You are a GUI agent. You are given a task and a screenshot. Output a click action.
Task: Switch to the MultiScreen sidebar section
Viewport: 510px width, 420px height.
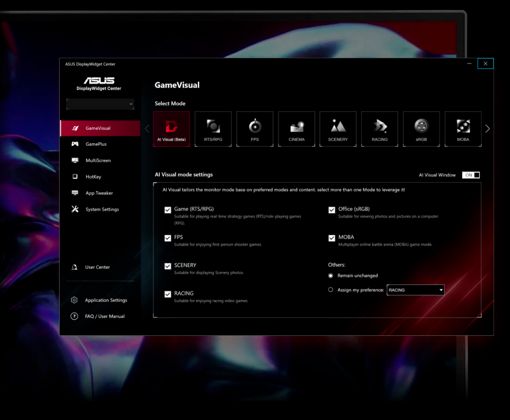pyautogui.click(x=98, y=160)
